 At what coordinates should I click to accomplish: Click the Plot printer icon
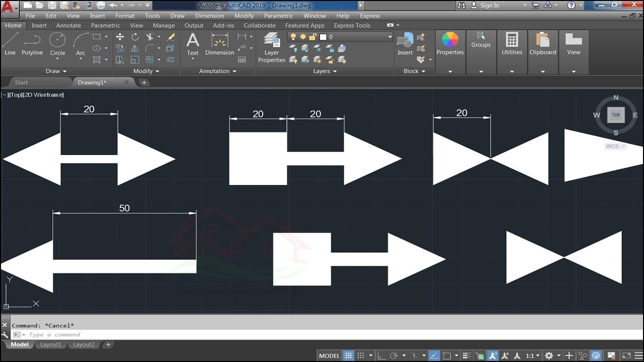(x=101, y=6)
